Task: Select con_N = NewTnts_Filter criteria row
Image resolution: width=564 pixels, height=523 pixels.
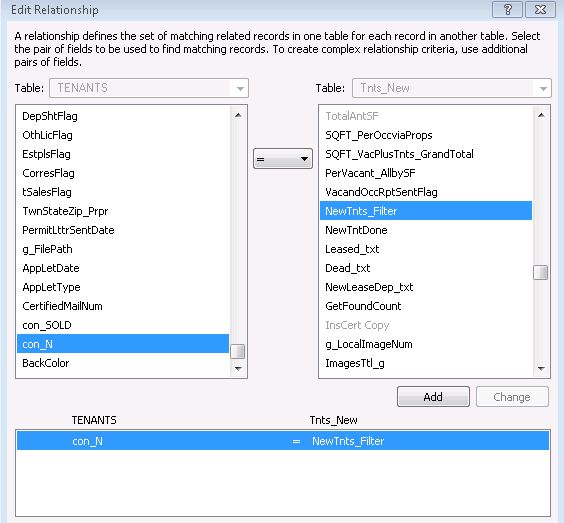Action: (x=283, y=441)
